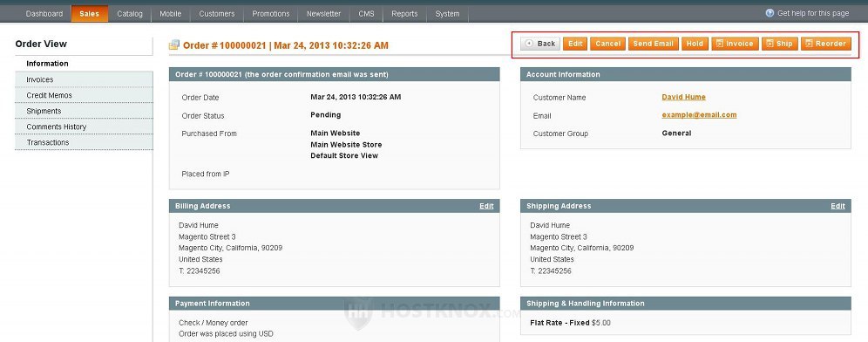
Task: Go back with the Back button
Action: (540, 44)
